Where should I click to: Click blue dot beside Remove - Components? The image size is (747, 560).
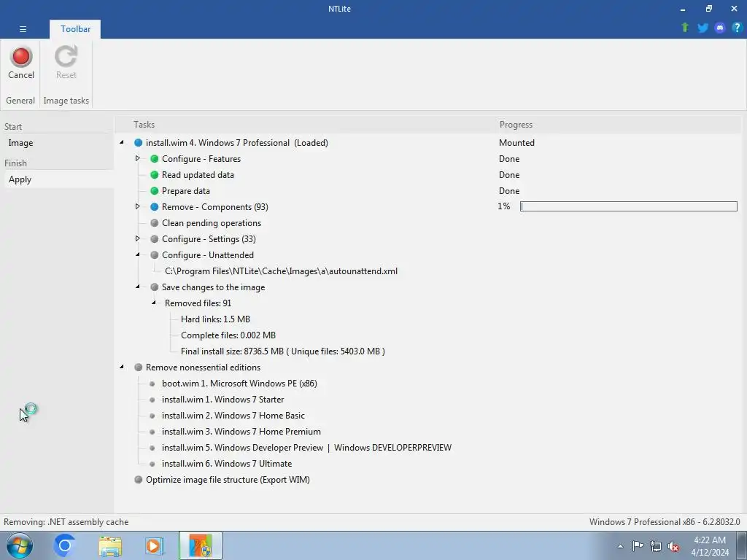[x=155, y=207]
